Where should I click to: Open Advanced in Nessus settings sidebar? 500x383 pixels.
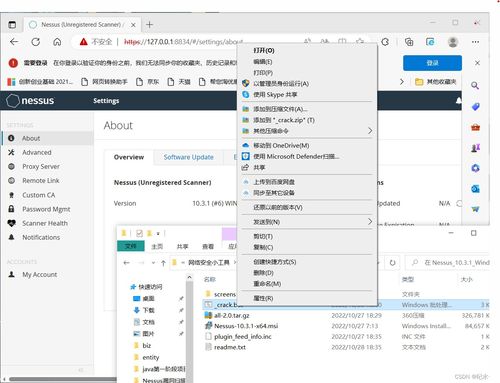pos(37,152)
